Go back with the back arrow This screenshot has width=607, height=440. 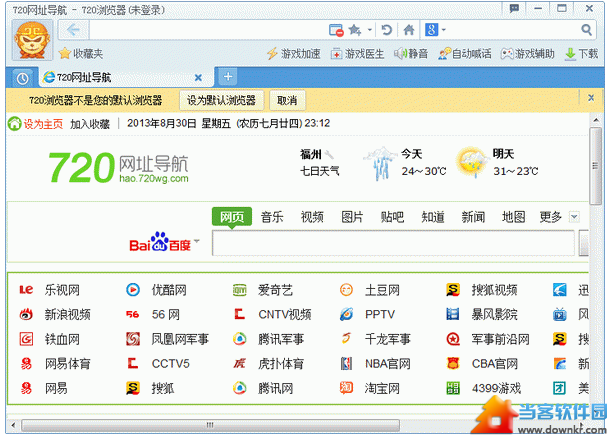[73, 30]
